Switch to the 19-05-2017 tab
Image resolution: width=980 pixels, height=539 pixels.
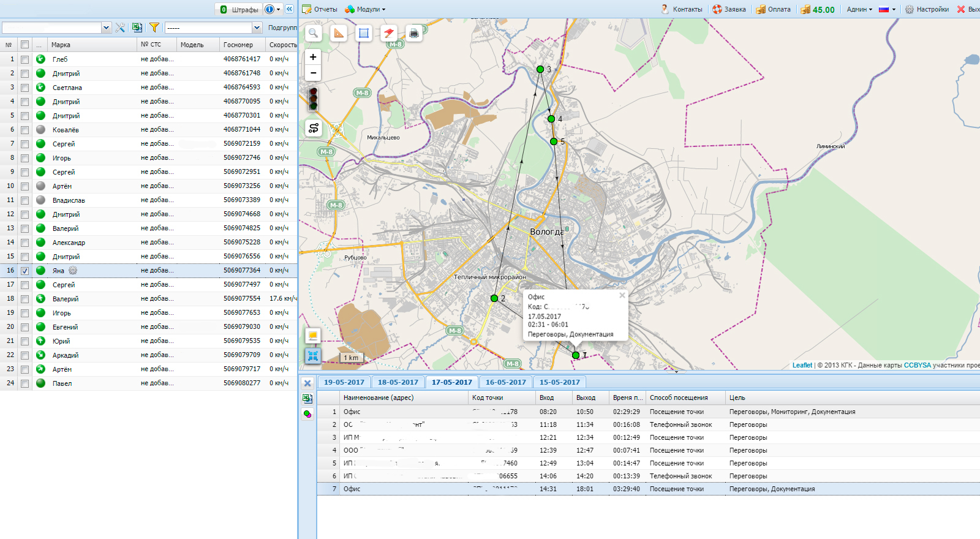tap(344, 382)
